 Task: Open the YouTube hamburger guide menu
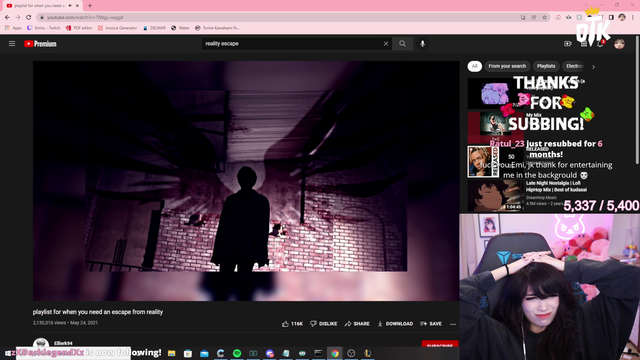(x=12, y=44)
